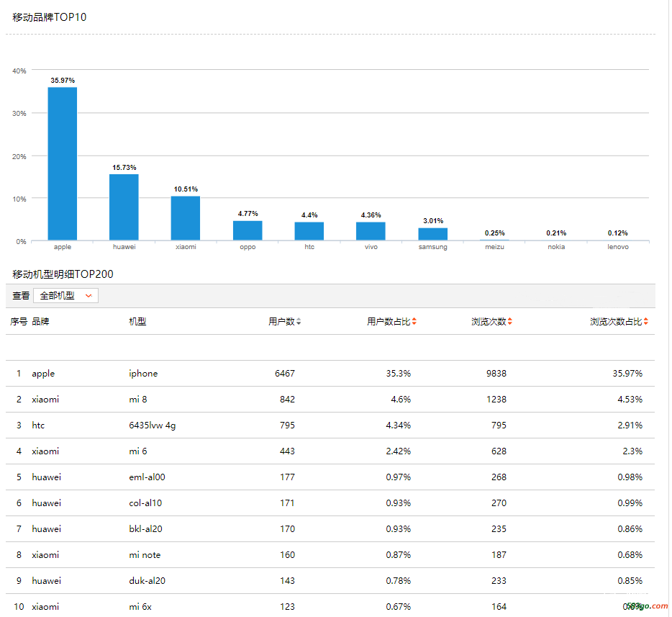The width and height of the screenshot is (672, 617).
Task: Click user count 6467 in iphone row
Action: point(285,374)
